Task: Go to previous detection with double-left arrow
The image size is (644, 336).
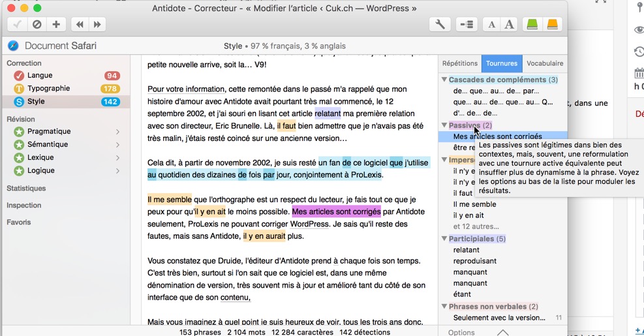Action: [x=80, y=25]
